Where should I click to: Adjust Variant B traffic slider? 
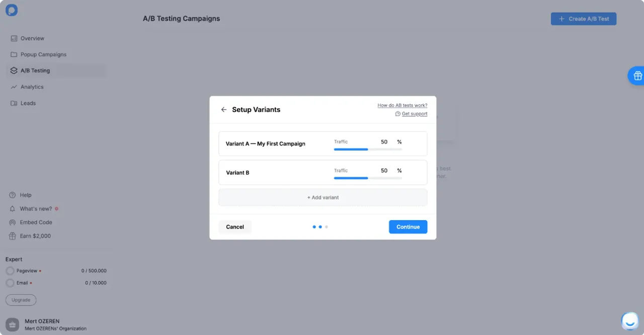[368, 178]
